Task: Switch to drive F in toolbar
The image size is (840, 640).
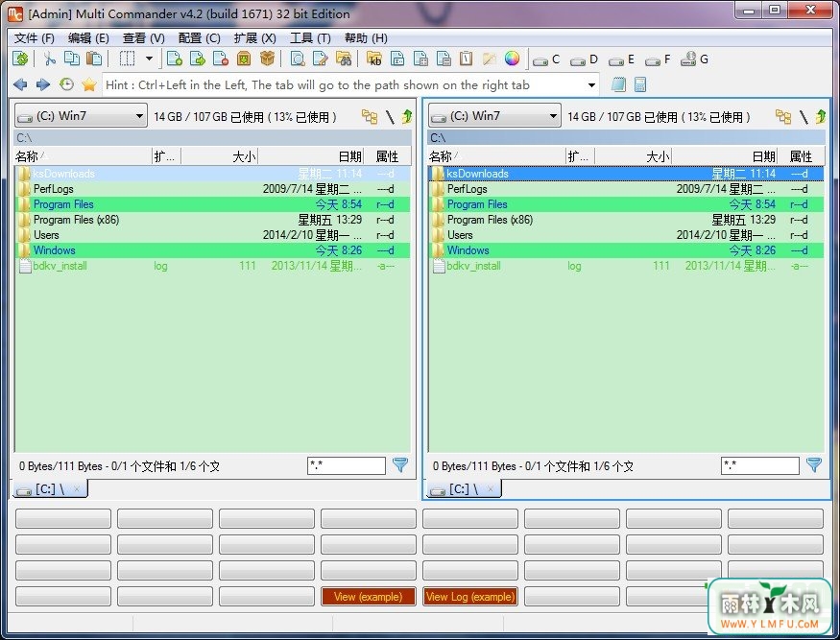Action: pyautogui.click(x=658, y=59)
